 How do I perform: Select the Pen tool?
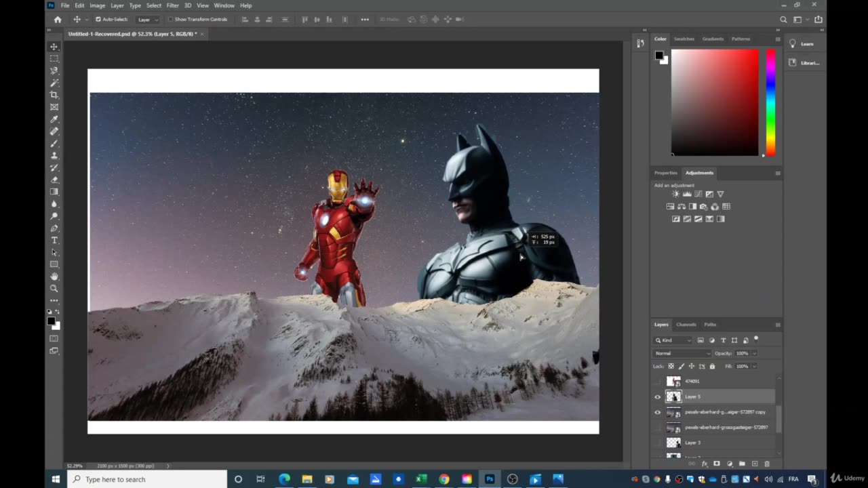54,228
